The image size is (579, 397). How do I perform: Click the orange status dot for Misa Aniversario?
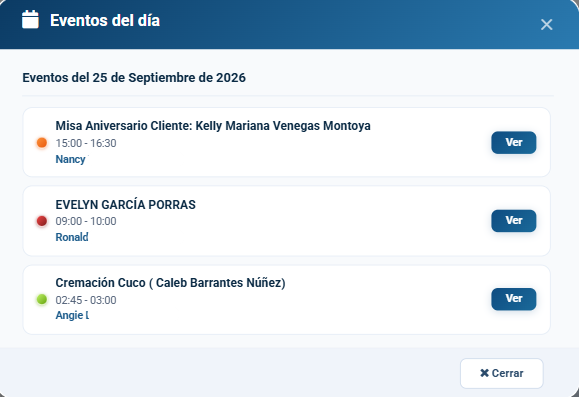tap(42, 143)
